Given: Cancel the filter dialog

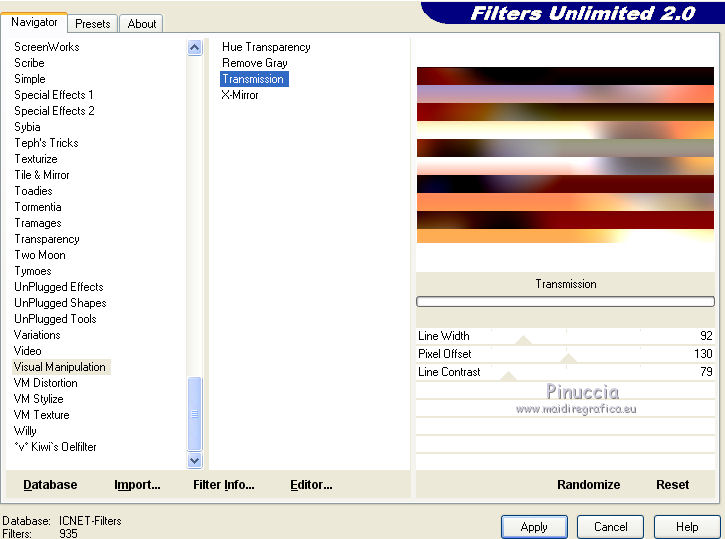Looking at the screenshot, I should [610, 527].
